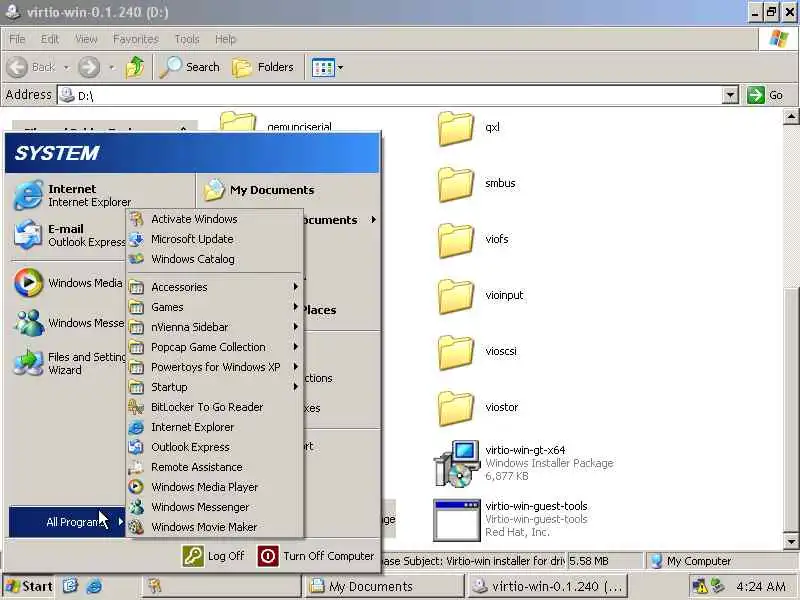Open the Edit menu
Screen dimensions: 800x600
(x=49, y=39)
